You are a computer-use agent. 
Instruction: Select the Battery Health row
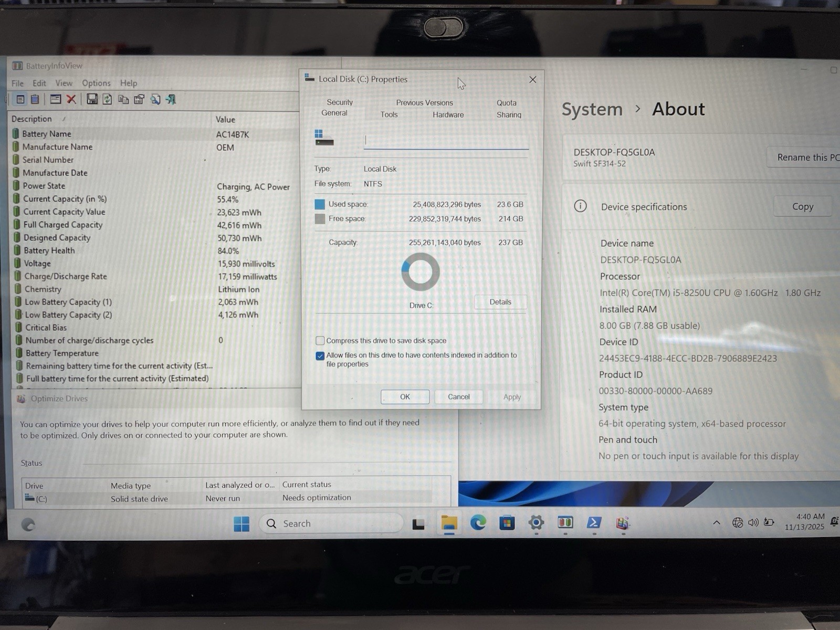point(155,250)
